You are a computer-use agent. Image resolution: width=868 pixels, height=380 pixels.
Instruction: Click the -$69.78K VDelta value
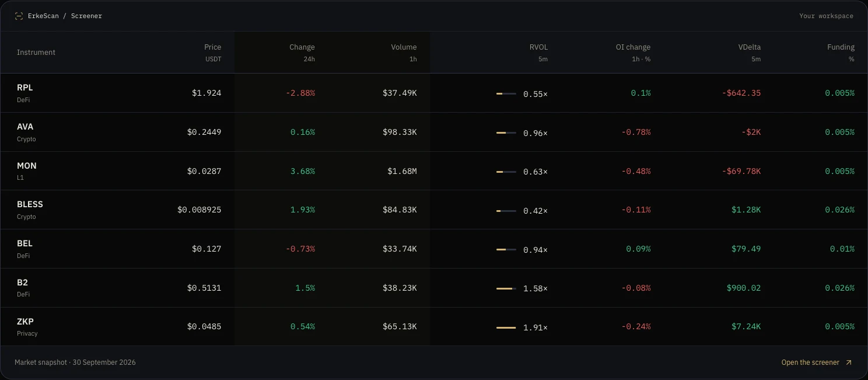(x=741, y=171)
